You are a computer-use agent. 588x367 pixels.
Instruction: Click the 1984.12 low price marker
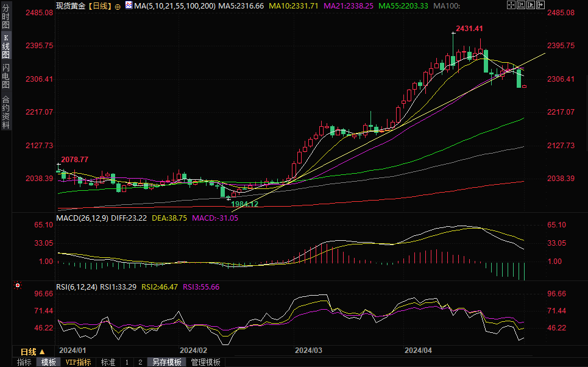[x=245, y=204]
